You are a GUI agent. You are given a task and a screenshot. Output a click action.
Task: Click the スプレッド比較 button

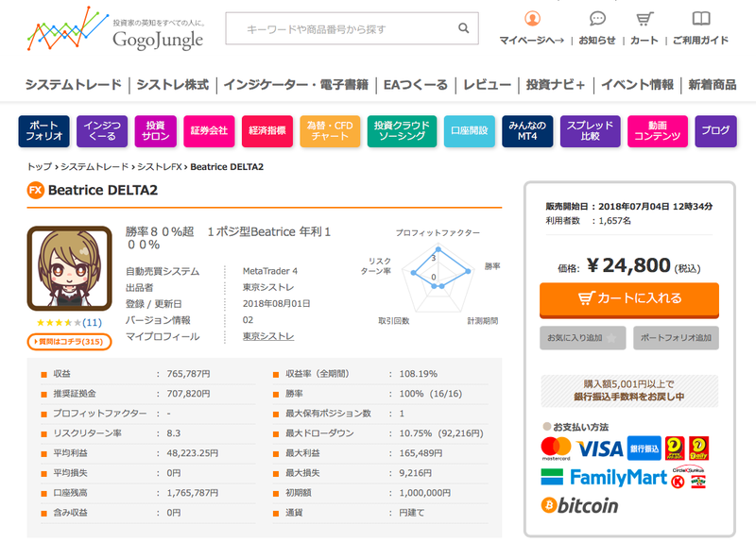590,131
